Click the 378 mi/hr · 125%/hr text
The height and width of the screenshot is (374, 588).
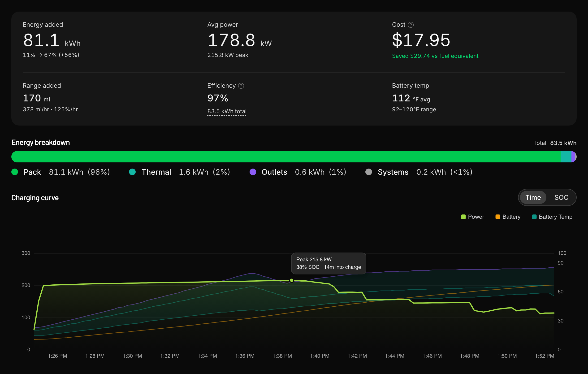50,109
